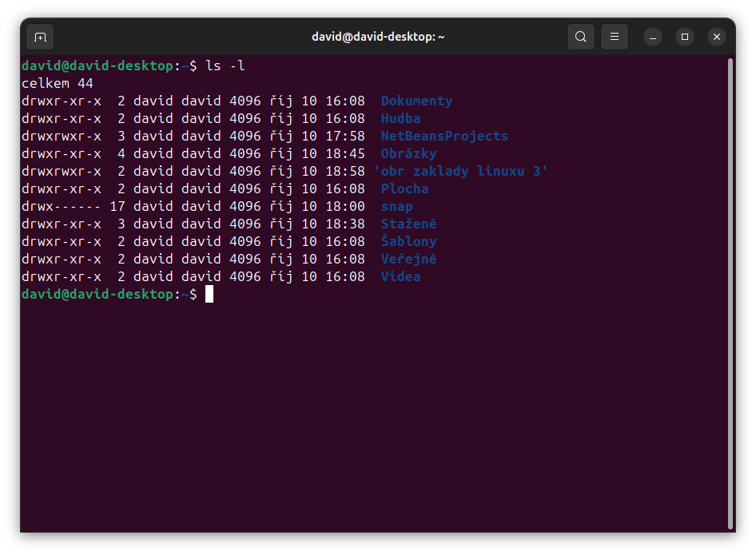Open the terminal search
The width and height of the screenshot is (756, 555).
click(580, 37)
